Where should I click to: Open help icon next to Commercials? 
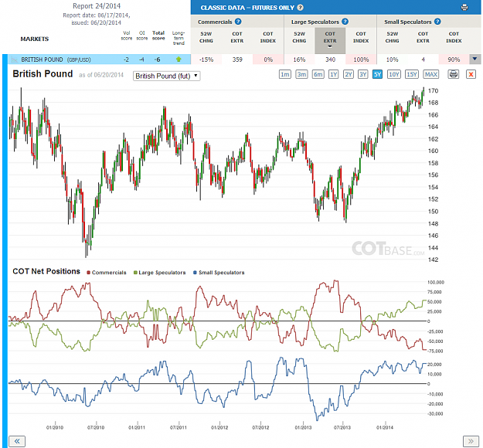(x=238, y=22)
